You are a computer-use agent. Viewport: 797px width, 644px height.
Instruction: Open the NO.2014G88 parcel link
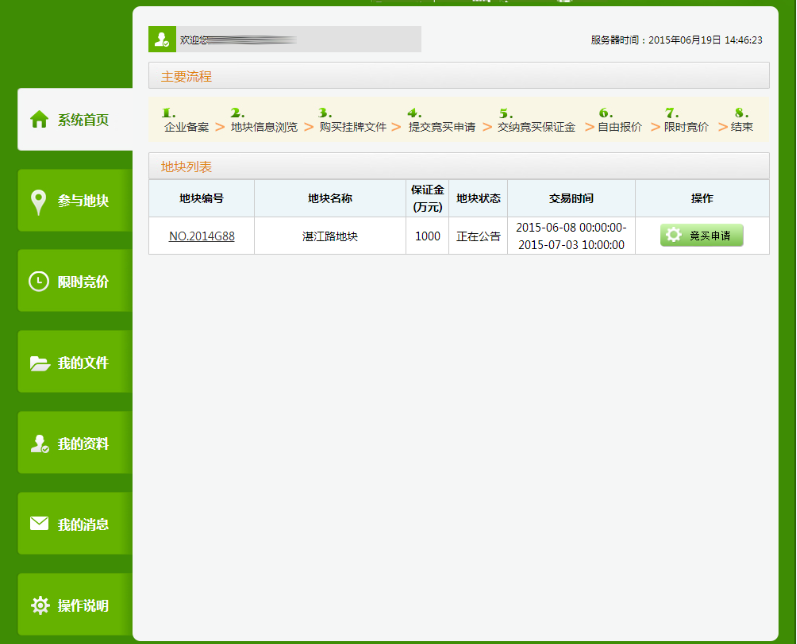201,237
